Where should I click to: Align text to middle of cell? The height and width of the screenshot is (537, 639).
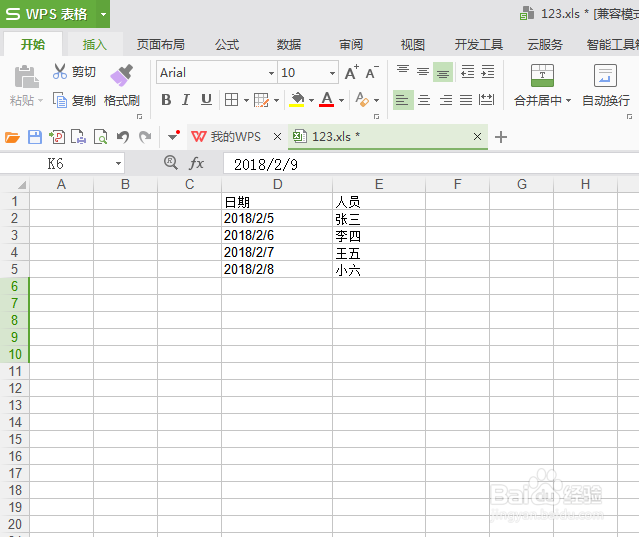click(x=423, y=72)
